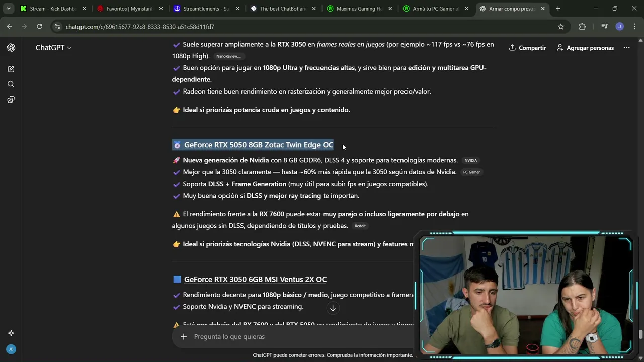Go forward in browser history
Viewport: 644px width, 362px height.
(x=24, y=27)
